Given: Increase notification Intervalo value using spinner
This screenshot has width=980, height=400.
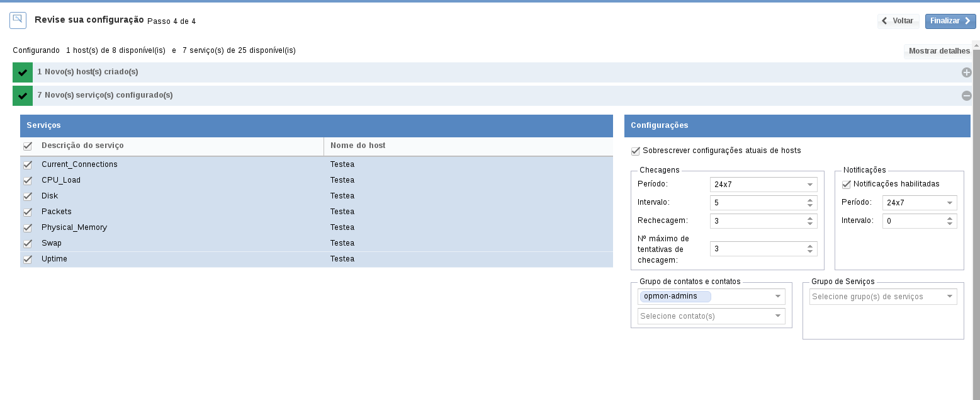Looking at the screenshot, I should coord(949,218).
